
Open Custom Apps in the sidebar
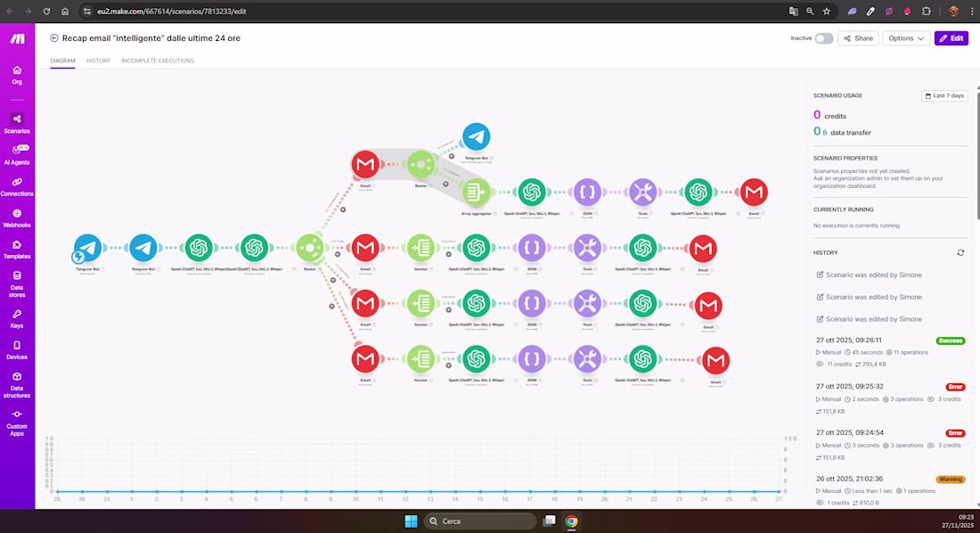[x=17, y=422]
